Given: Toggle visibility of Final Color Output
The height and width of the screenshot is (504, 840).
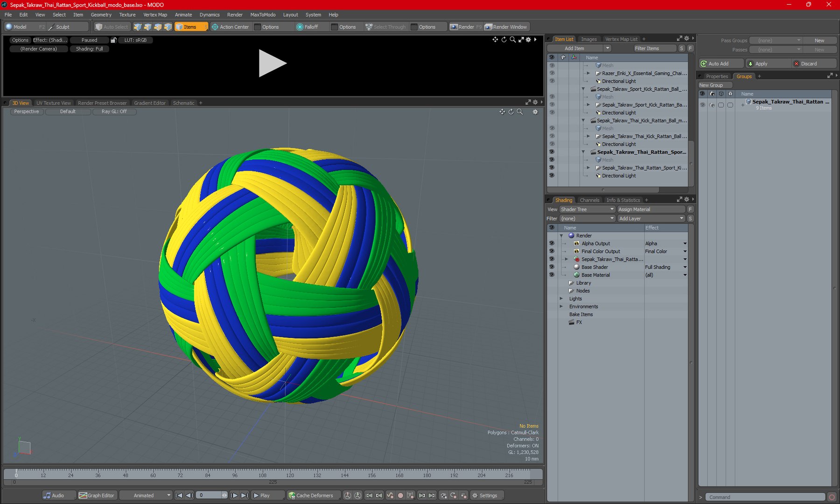Looking at the screenshot, I should click(x=552, y=252).
